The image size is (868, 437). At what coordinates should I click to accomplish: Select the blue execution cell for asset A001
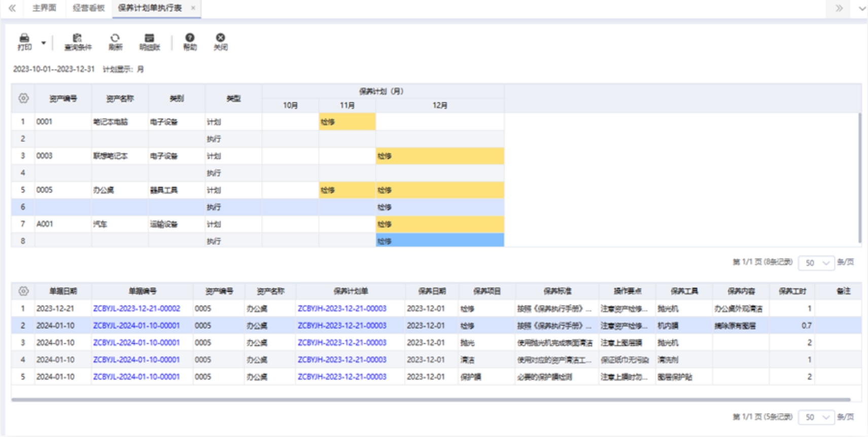pyautogui.click(x=440, y=241)
